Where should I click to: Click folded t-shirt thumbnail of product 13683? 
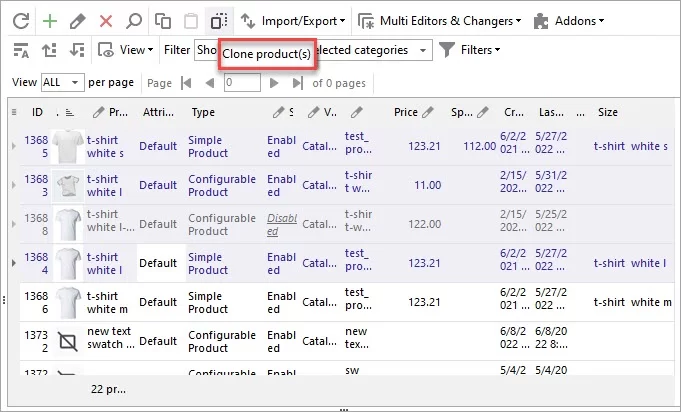pyautogui.click(x=68, y=185)
